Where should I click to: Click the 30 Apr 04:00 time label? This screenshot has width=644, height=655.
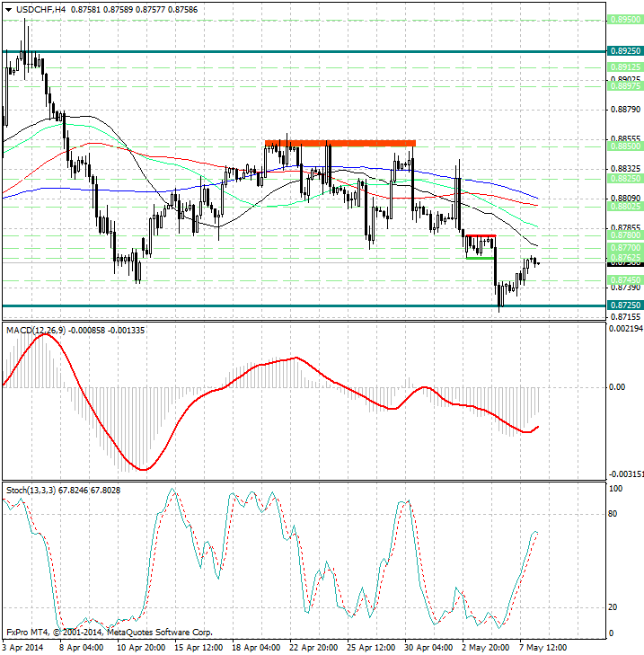pyautogui.click(x=428, y=648)
